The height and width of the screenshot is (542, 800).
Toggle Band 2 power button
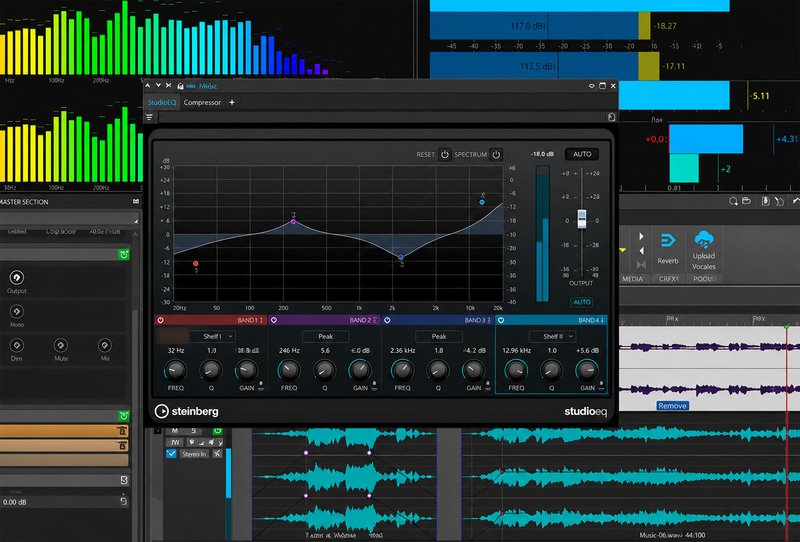274,320
